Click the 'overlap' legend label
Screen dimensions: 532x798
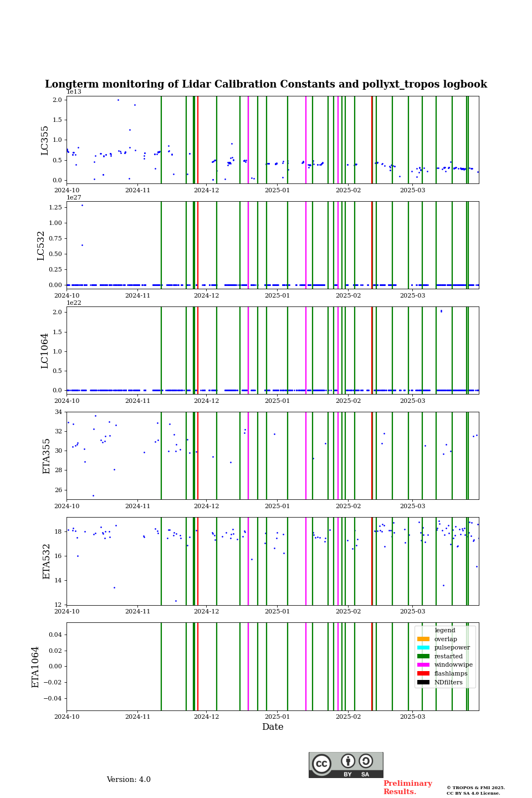pos(446,639)
